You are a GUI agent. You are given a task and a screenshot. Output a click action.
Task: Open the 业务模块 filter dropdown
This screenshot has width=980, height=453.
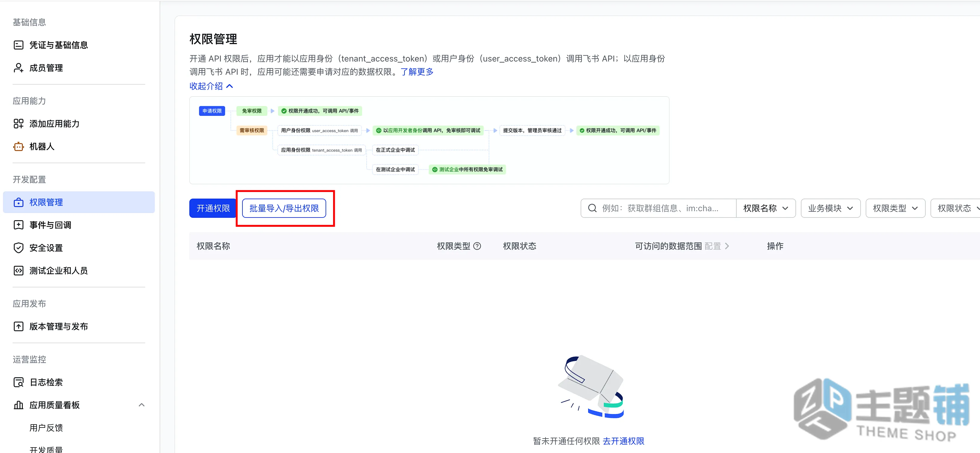point(831,208)
